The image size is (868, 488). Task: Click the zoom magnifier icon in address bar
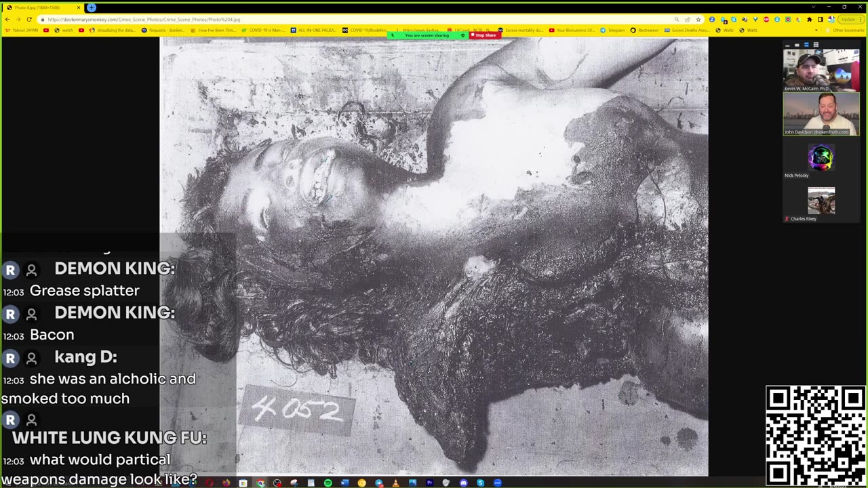click(676, 20)
